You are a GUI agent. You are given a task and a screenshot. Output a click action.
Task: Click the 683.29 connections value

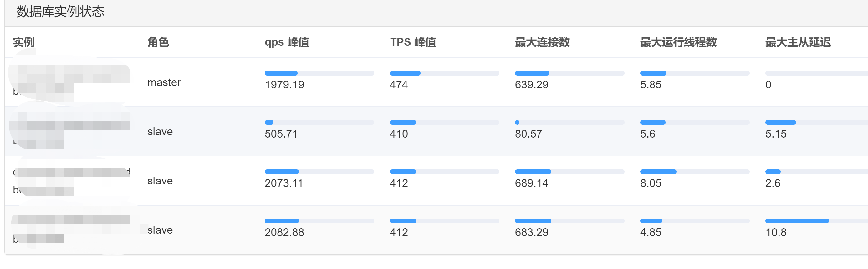tap(531, 233)
